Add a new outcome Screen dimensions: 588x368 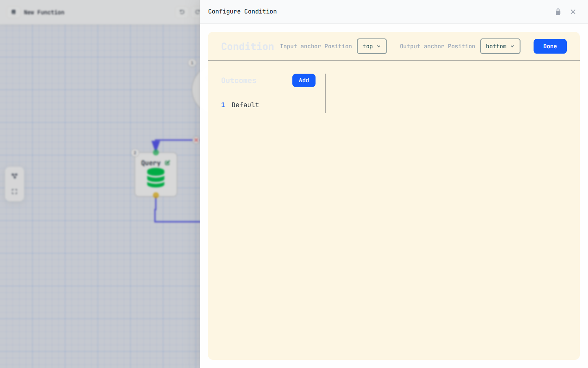point(304,81)
